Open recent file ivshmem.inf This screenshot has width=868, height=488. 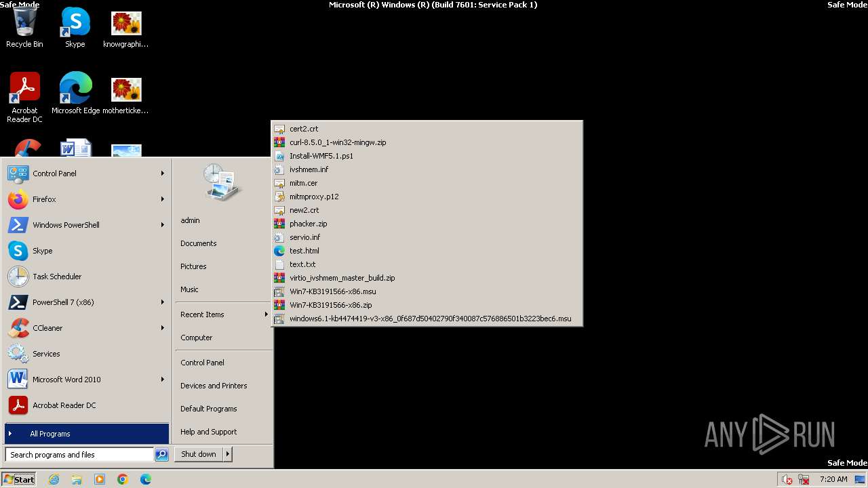[427, 169]
